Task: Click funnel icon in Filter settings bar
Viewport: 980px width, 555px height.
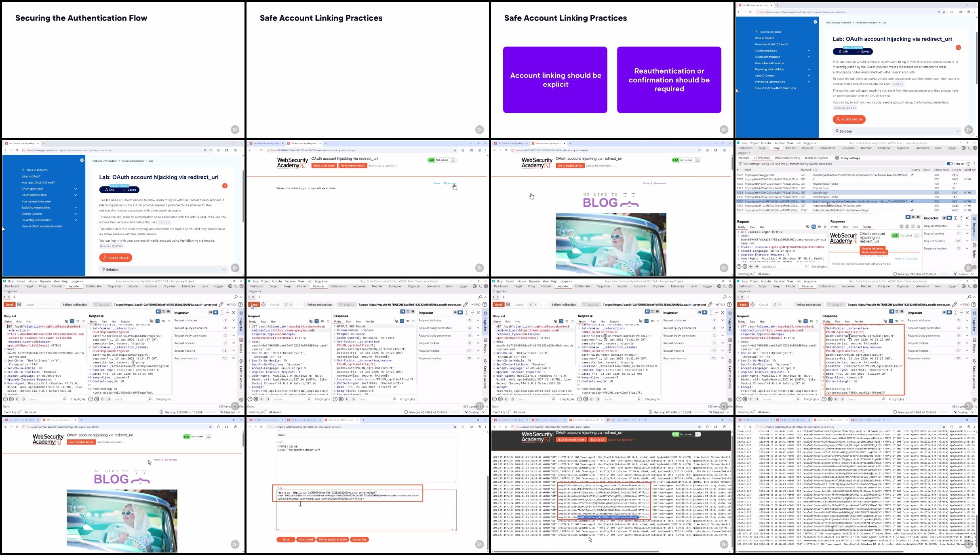Action: point(740,164)
